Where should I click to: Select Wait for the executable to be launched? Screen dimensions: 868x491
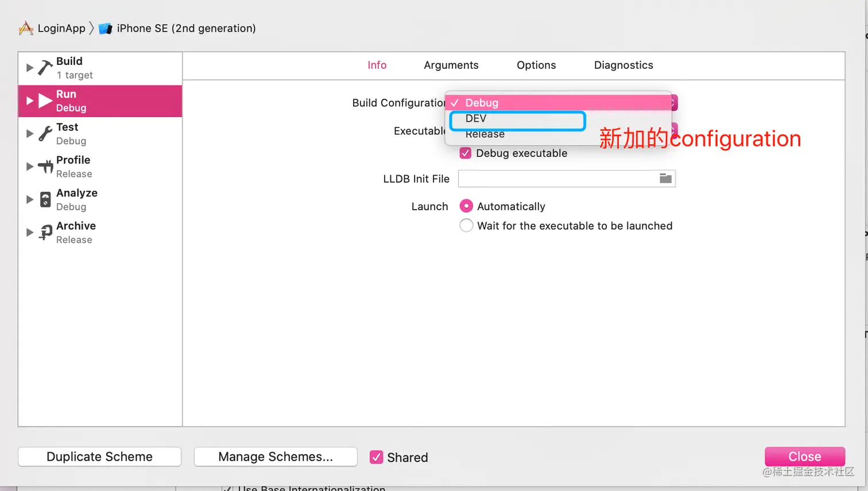pos(466,226)
